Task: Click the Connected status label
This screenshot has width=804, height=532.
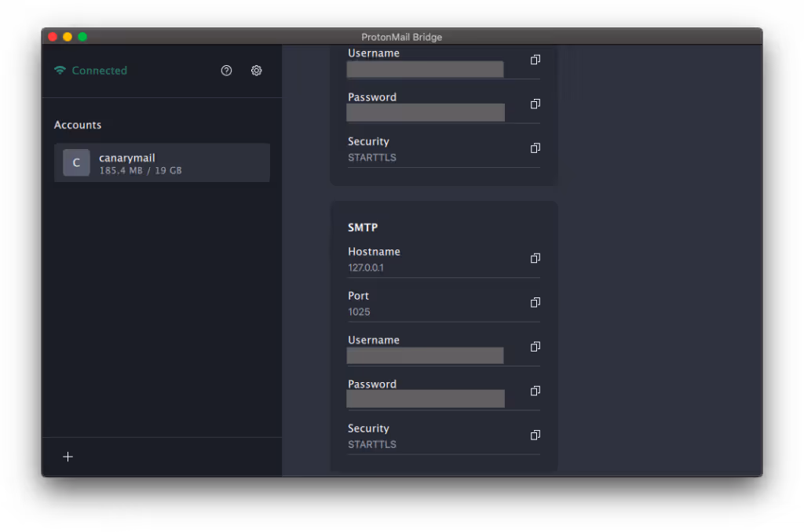Action: click(100, 71)
